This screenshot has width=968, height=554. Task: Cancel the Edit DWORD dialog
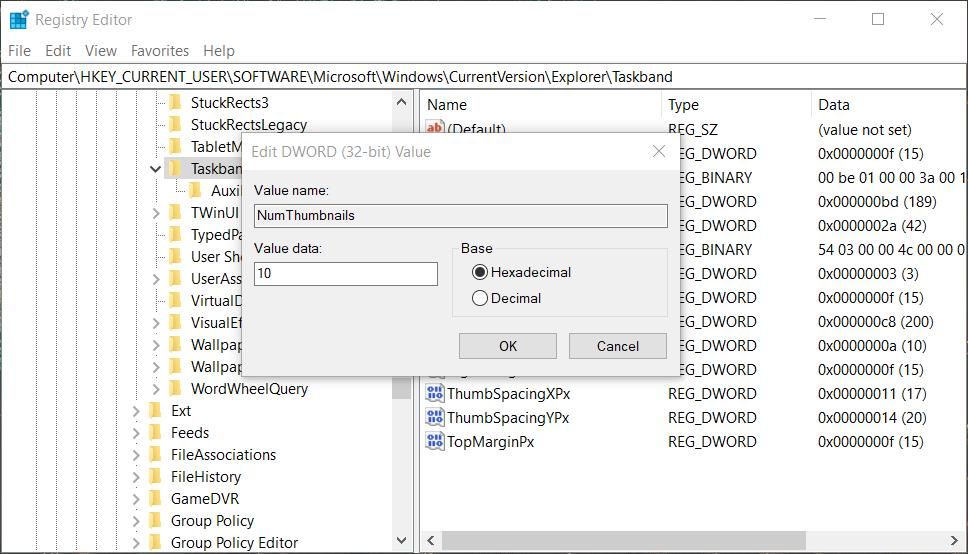617,346
